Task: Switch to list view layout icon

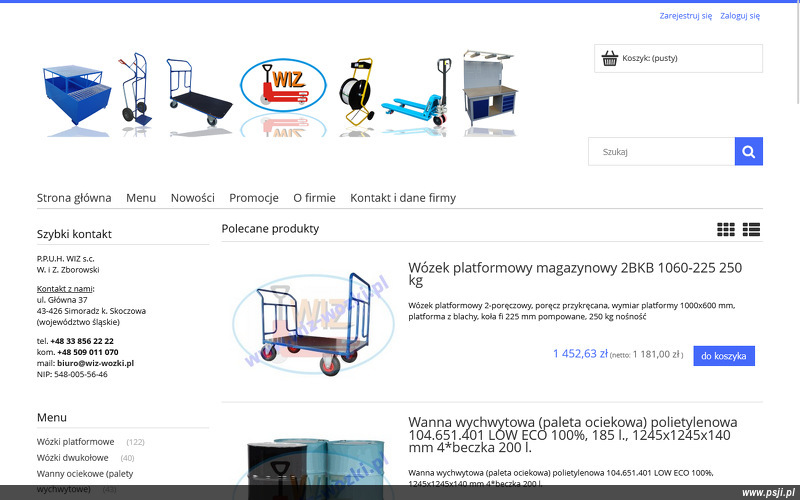Action: point(751,230)
